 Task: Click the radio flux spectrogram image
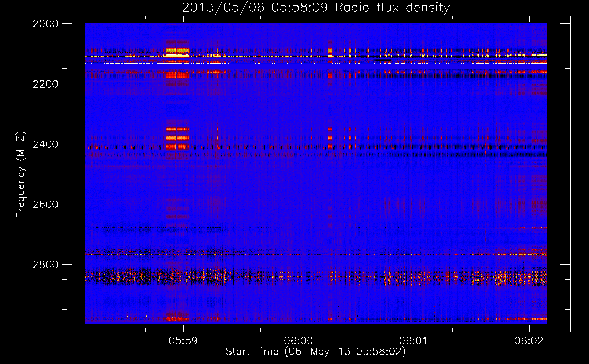coord(316,174)
